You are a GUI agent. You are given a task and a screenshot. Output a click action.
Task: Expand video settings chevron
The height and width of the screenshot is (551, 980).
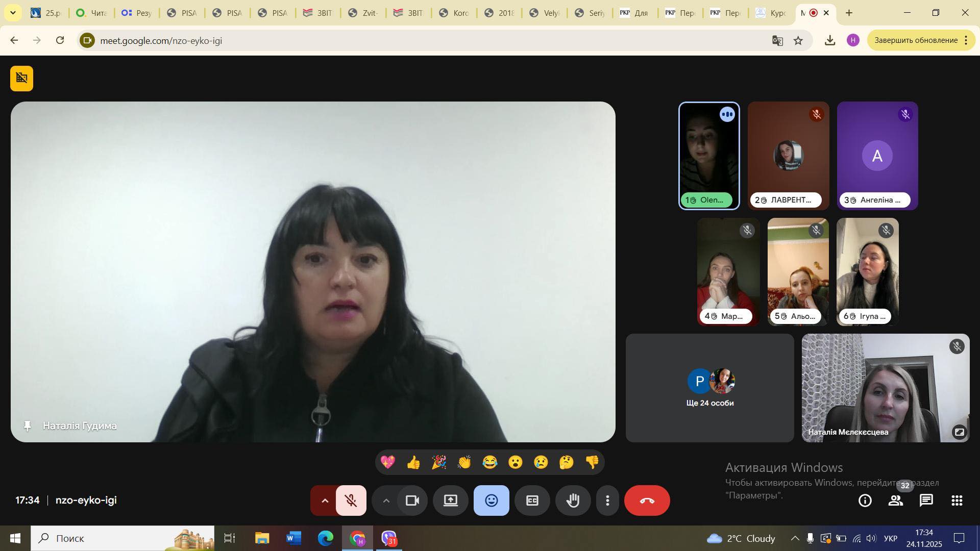click(386, 500)
